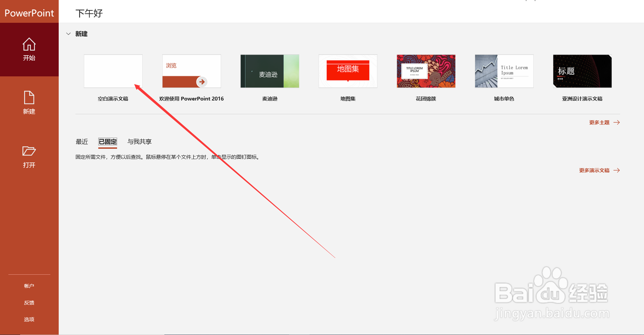Click the arrow icon beside 更多主题
This screenshot has width=644, height=335.
click(x=616, y=123)
